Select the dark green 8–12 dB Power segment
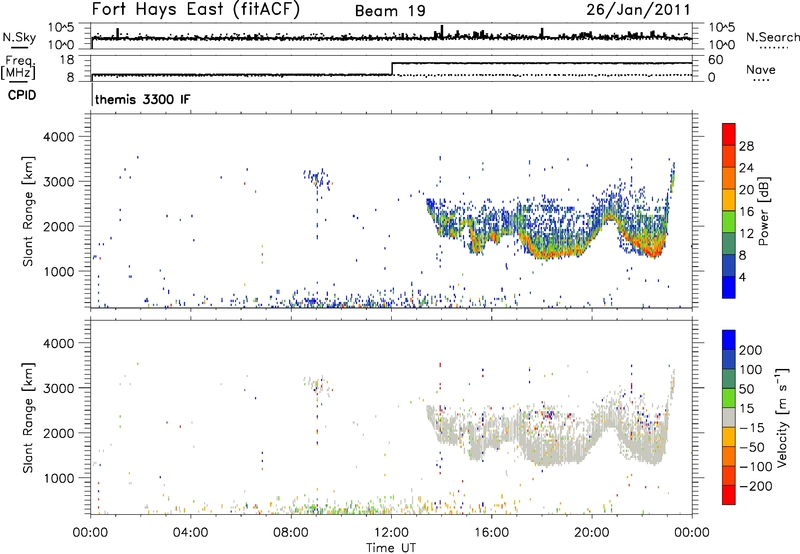The height and width of the screenshot is (554, 800). [729, 243]
